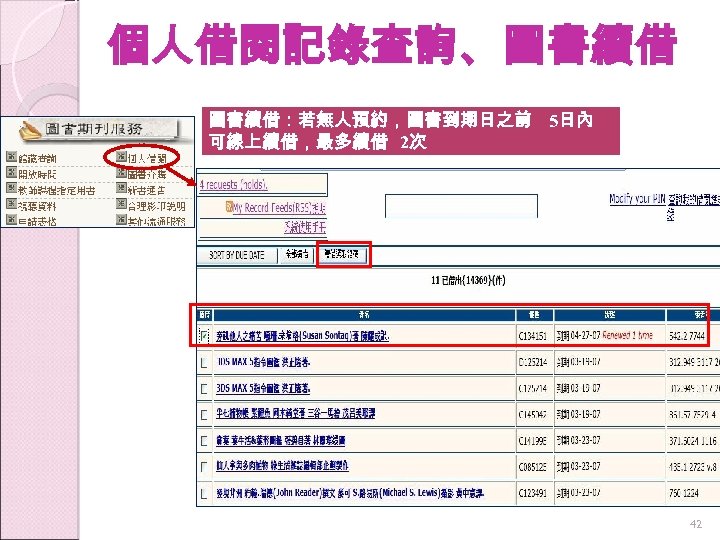The width and height of the screenshot is (720, 540).
Task: Click the title column header
Action: tap(364, 315)
